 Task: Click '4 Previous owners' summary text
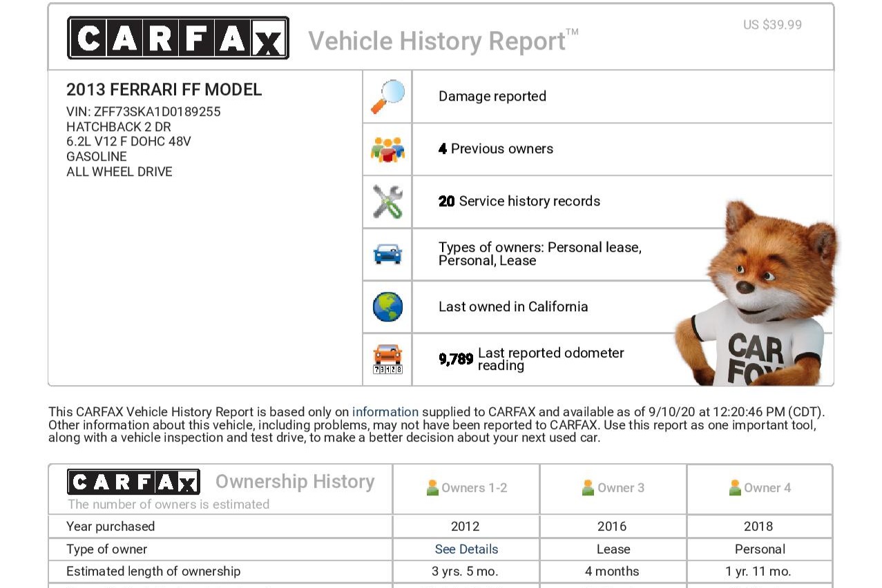(496, 149)
